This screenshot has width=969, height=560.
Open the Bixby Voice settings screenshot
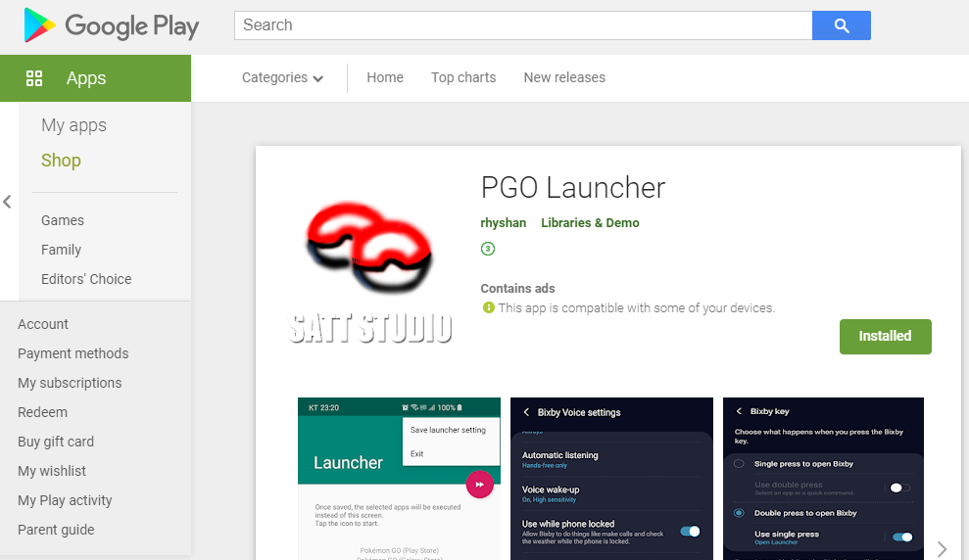coord(611,479)
